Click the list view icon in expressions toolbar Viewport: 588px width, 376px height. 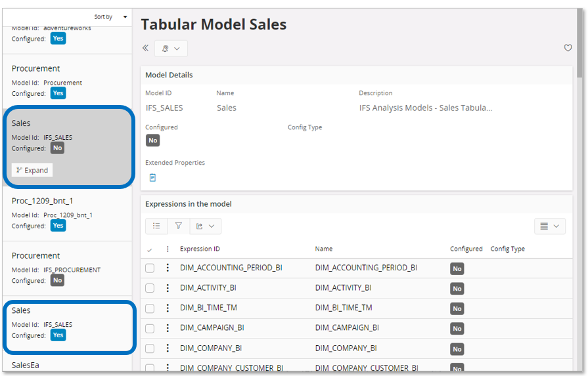[156, 226]
